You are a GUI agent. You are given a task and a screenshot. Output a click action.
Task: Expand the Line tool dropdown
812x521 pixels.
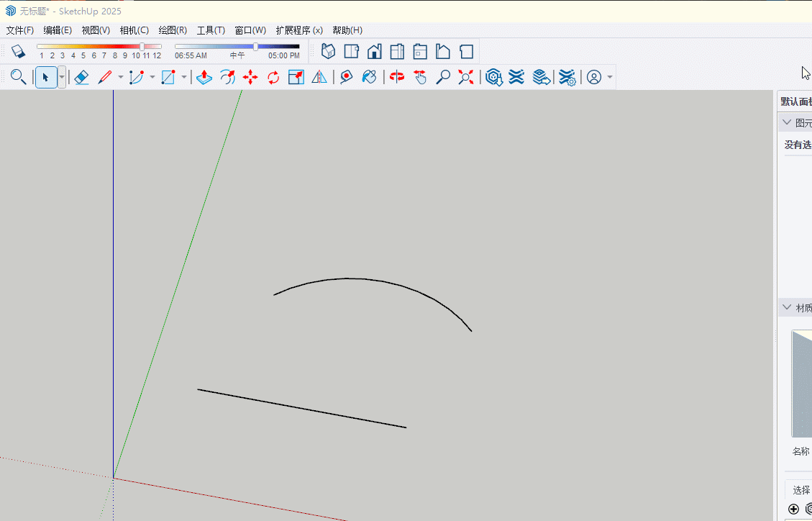point(121,77)
